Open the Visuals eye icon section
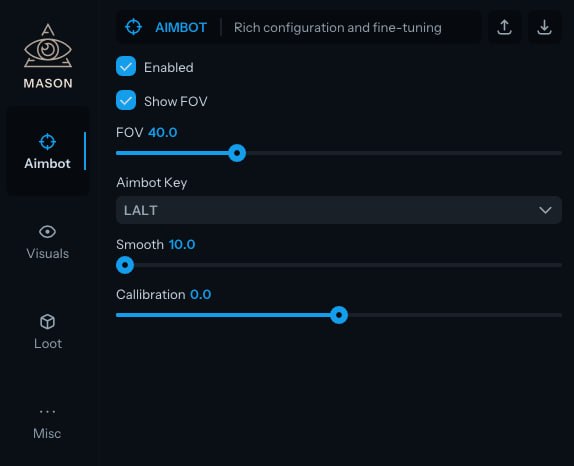Viewport: 574px width, 466px height. pos(47,232)
